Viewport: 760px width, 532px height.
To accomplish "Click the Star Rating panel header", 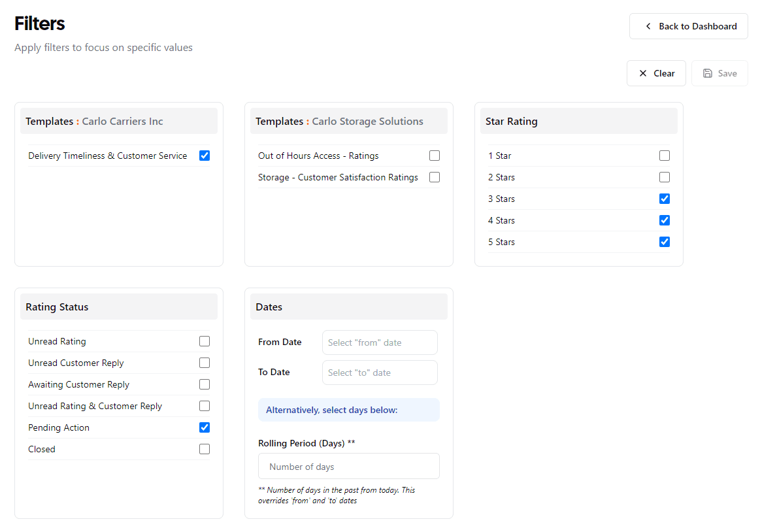I will tap(579, 122).
